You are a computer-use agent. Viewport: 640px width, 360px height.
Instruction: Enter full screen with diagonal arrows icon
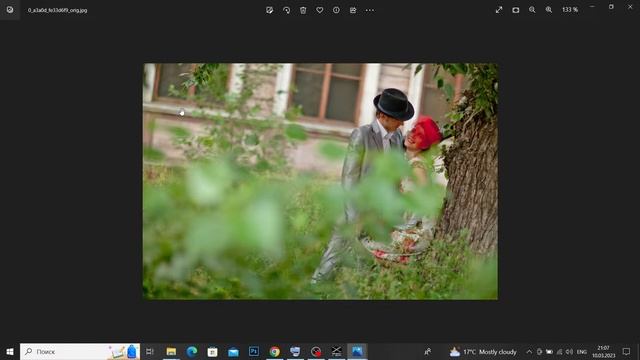[499, 10]
